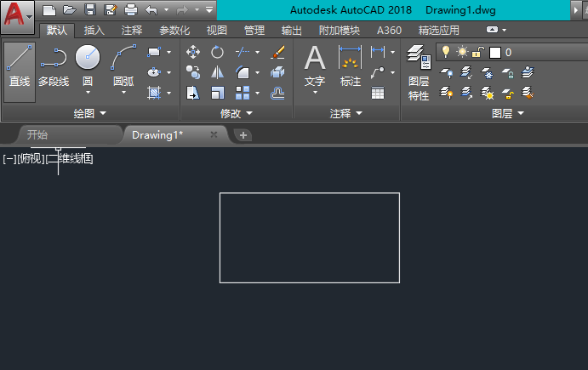Viewport: 588px width, 370px height.
Task: Select the Mirror tool
Action: pos(217,72)
